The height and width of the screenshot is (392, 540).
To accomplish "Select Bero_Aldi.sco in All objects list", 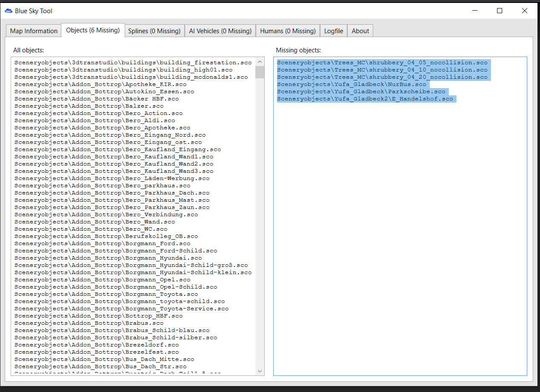I will click(94, 120).
